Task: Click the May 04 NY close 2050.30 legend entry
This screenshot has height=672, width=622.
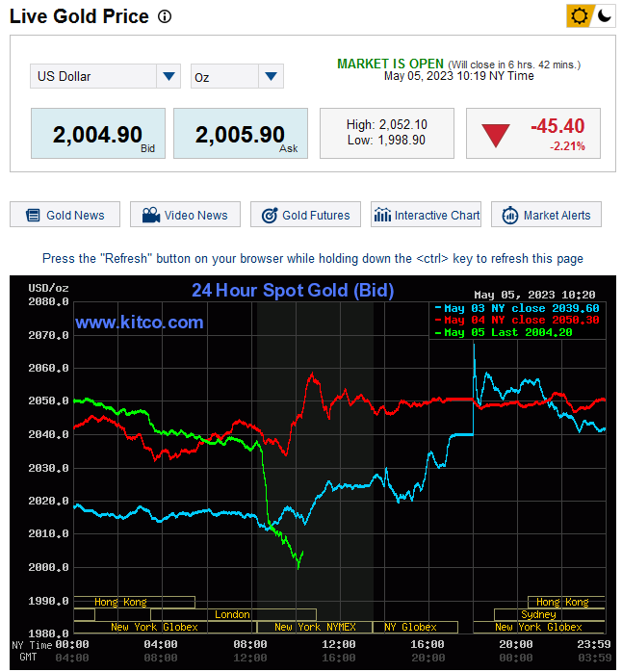Action: click(x=516, y=321)
